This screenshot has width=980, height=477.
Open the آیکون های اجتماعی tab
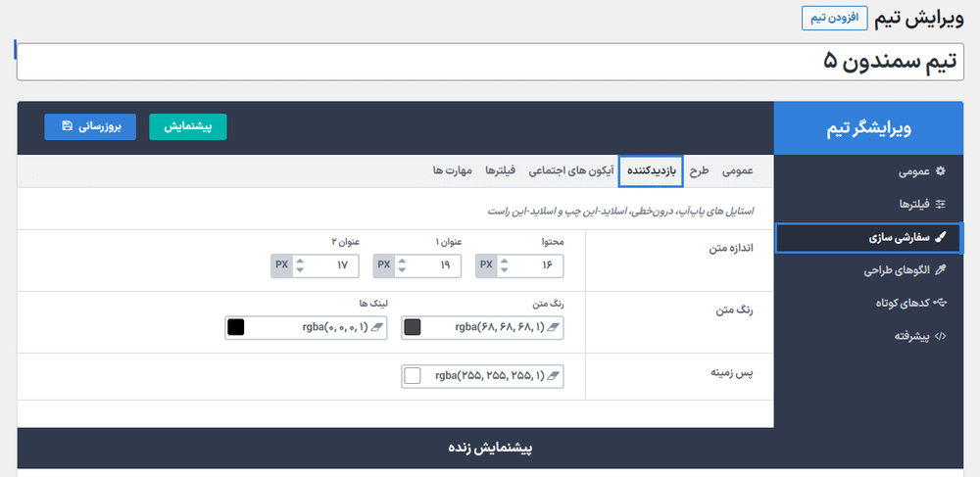[x=572, y=171]
